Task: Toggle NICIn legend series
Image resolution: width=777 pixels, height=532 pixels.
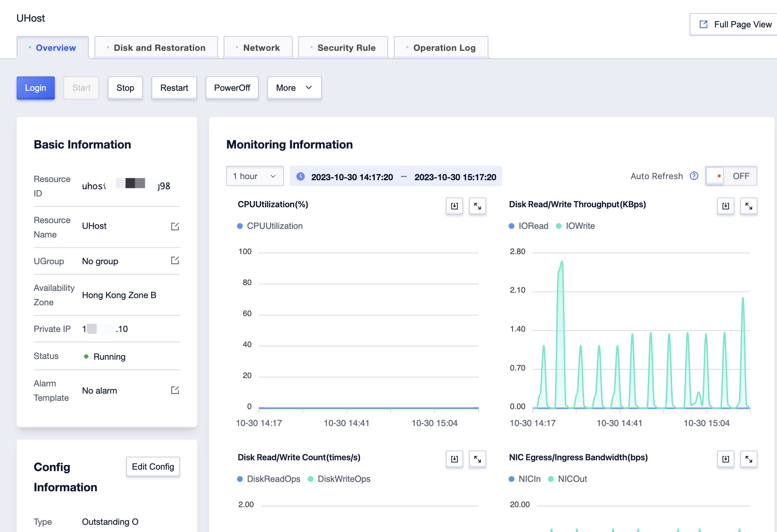Action: [524, 479]
